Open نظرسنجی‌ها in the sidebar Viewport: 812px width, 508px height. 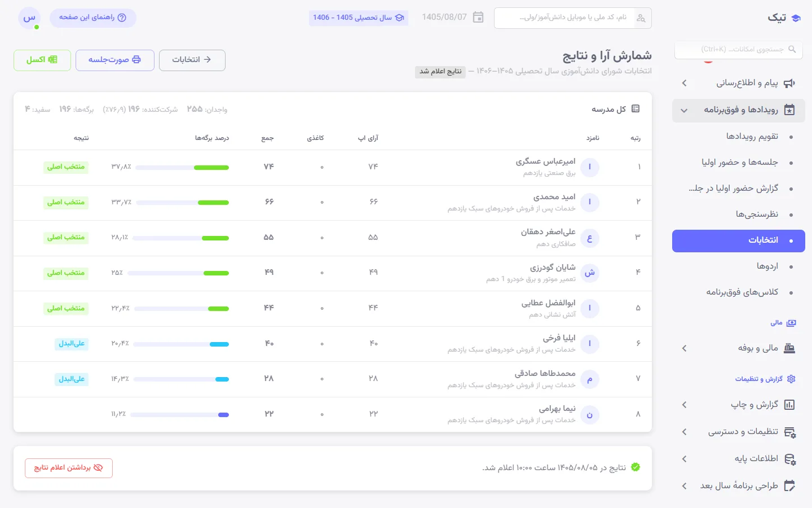(x=739, y=214)
